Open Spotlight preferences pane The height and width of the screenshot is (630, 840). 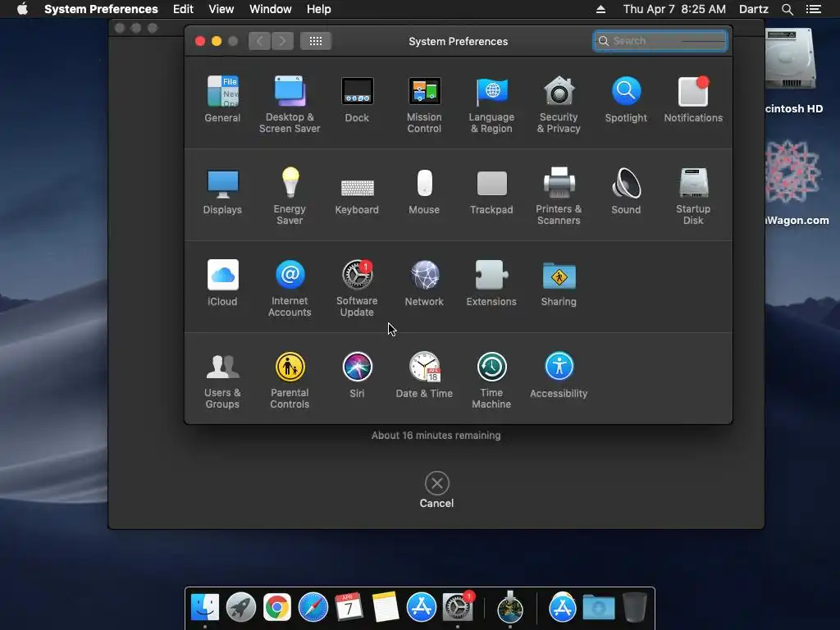pyautogui.click(x=626, y=99)
